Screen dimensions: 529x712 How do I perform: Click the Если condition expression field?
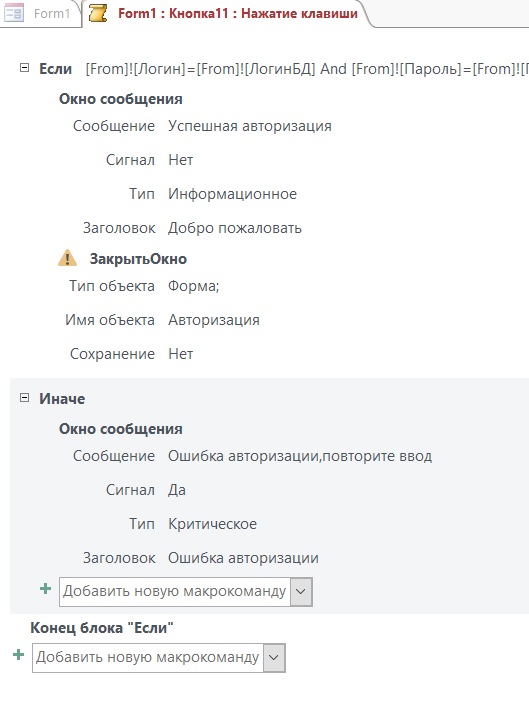pos(307,69)
